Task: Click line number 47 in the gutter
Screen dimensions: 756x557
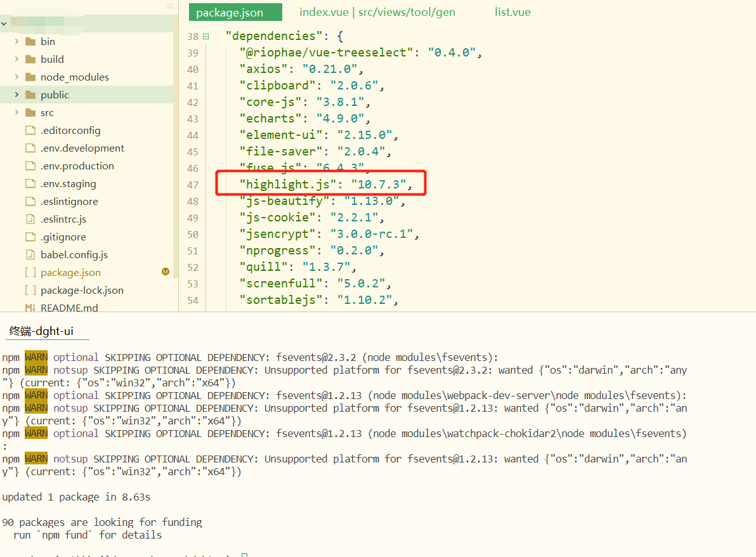Action: pyautogui.click(x=193, y=185)
